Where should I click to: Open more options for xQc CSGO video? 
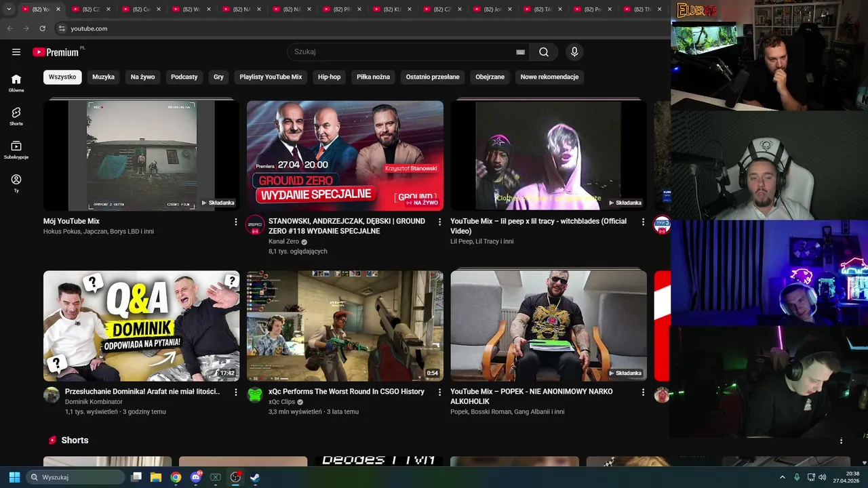[439, 392]
